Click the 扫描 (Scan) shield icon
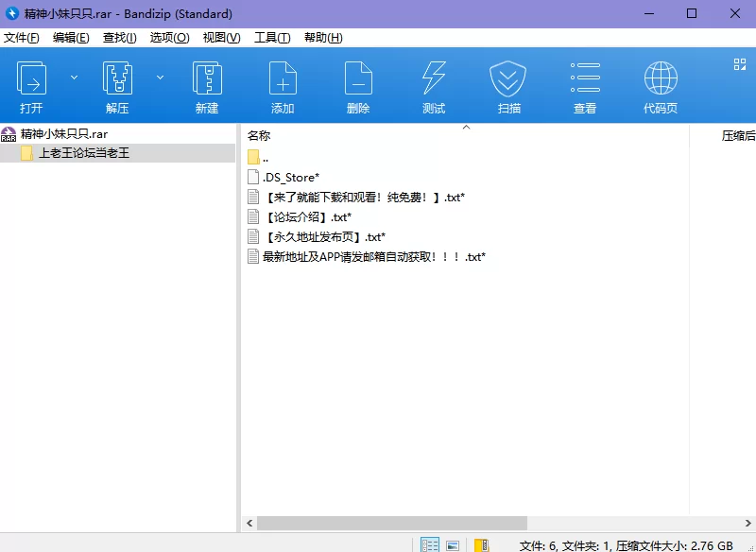Screen dimensions: 756x552 (x=508, y=79)
